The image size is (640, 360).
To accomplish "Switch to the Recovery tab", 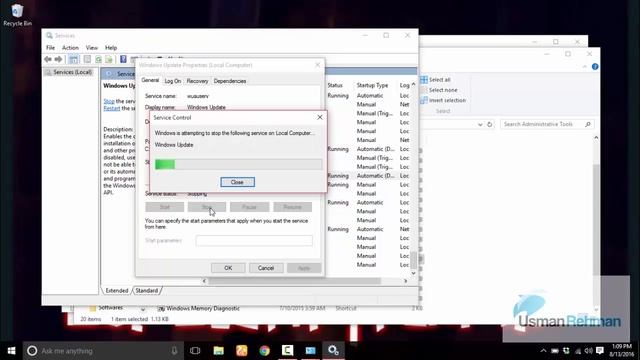I will click(x=197, y=81).
